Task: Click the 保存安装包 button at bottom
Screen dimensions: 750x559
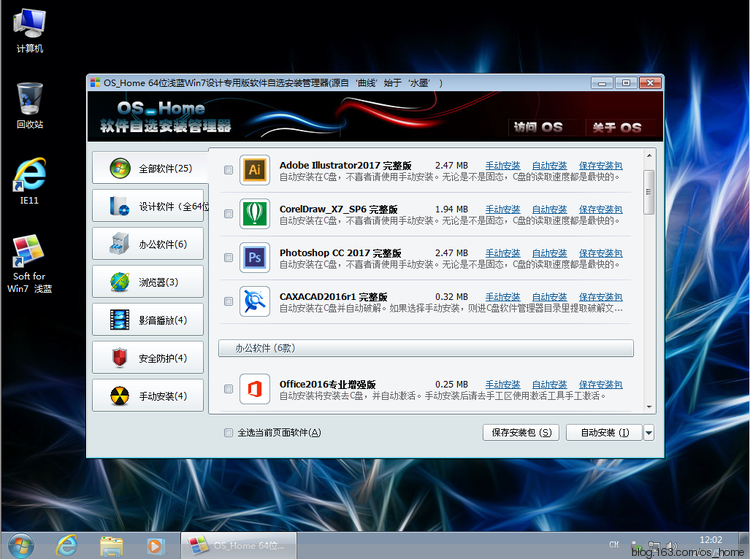Action: (x=521, y=433)
